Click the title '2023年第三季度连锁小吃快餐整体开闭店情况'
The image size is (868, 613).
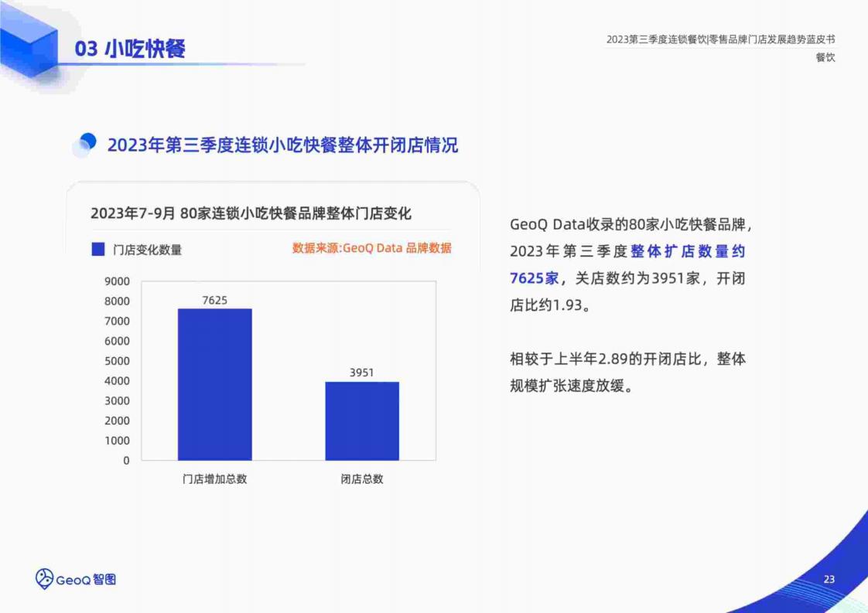282,145
